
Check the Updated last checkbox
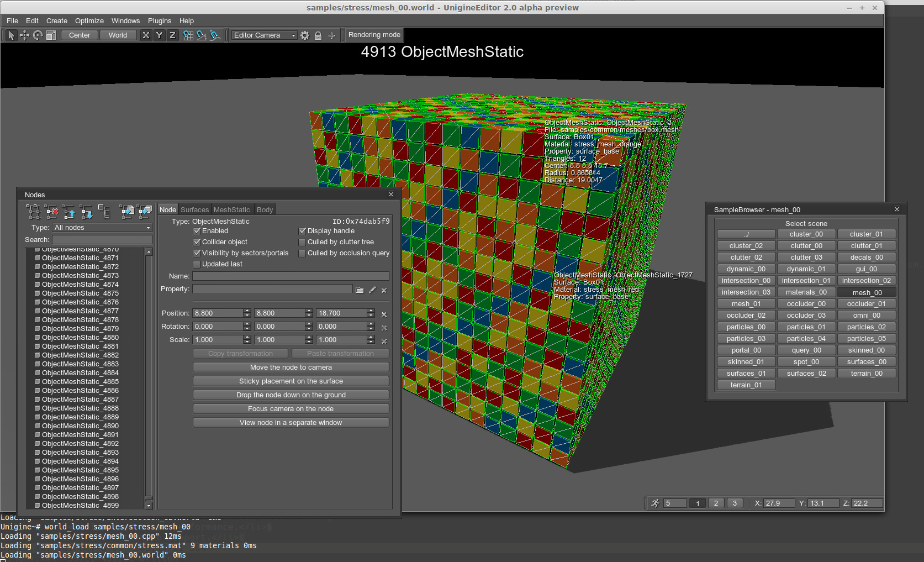(x=197, y=264)
